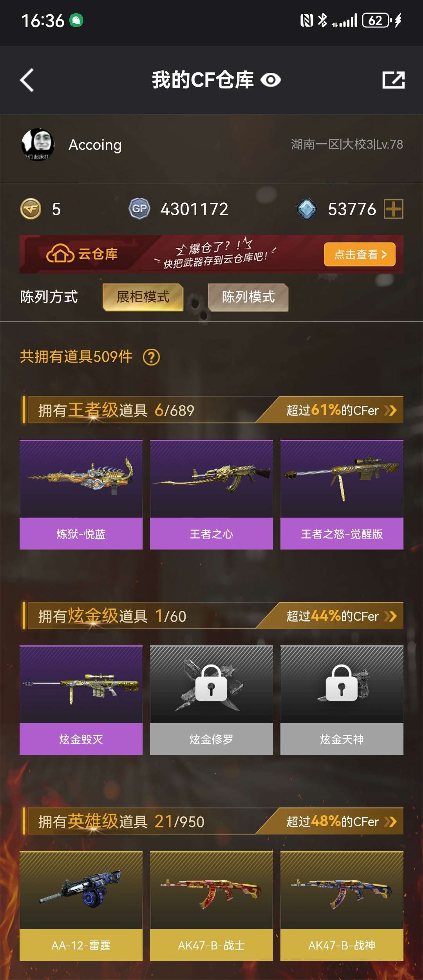This screenshot has height=980, width=423.
Task: Tap the Accoing profile avatar
Action: coord(38,145)
